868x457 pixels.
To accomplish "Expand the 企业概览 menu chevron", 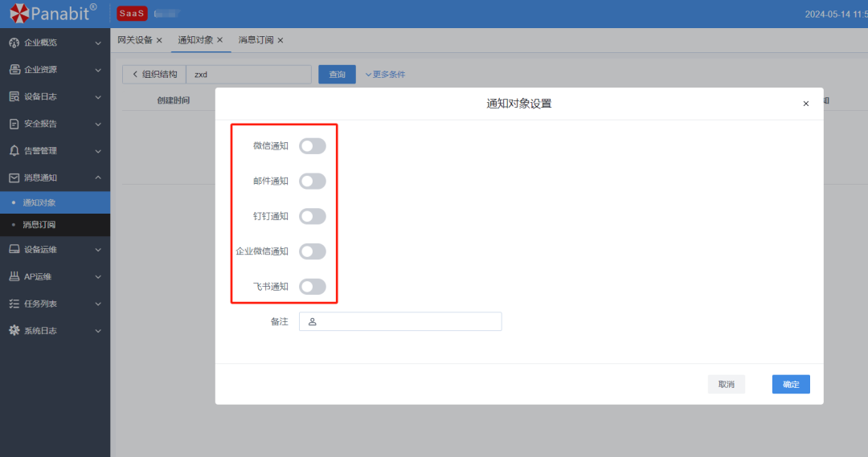I will click(98, 43).
